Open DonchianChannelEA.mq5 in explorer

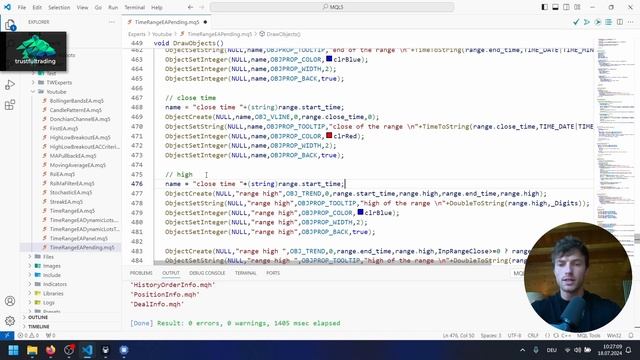(80, 119)
